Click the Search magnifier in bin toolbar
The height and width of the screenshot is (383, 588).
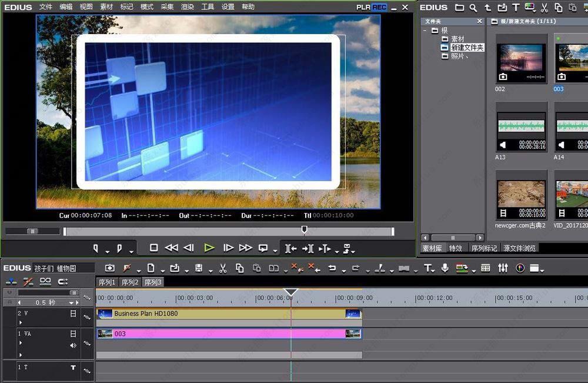point(473,7)
